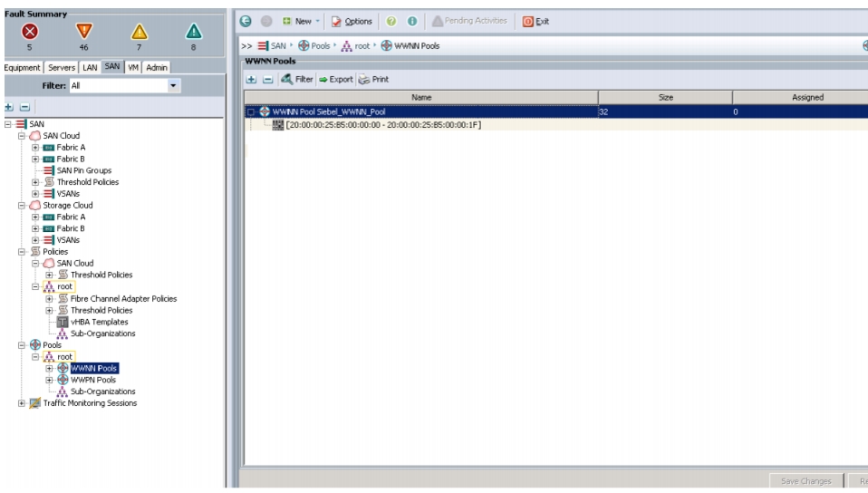Click the minor faults yellow warning icon
The height and width of the screenshot is (493, 868).
pyautogui.click(x=139, y=32)
